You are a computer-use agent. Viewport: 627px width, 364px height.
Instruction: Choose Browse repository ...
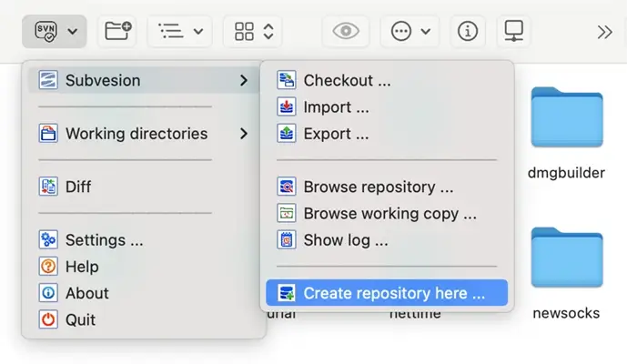pyautogui.click(x=387, y=187)
